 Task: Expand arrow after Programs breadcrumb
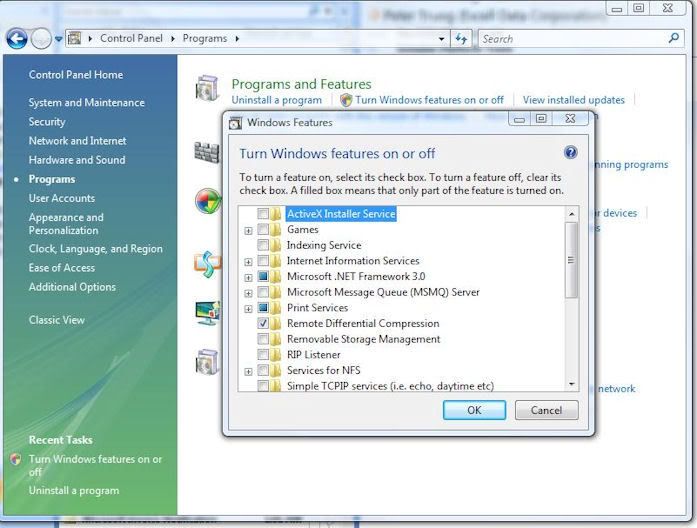(237, 39)
